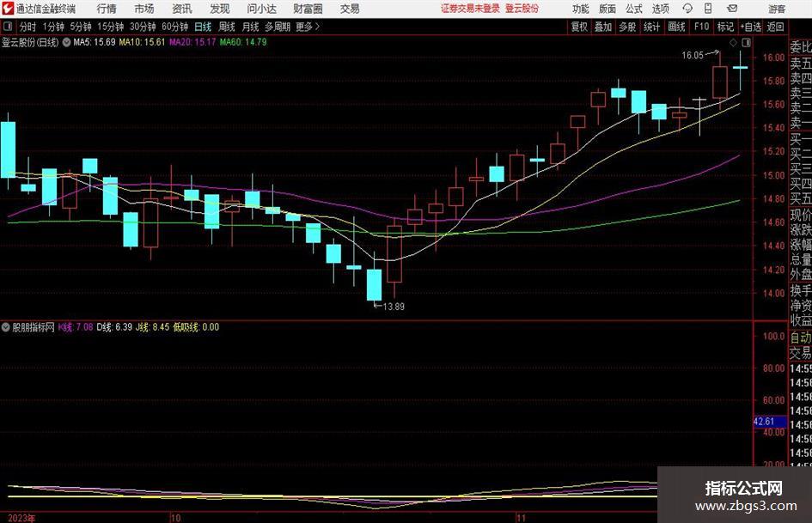Select the 日线 daily chart tab
Screen dimensions: 812x523
[x=203, y=27]
